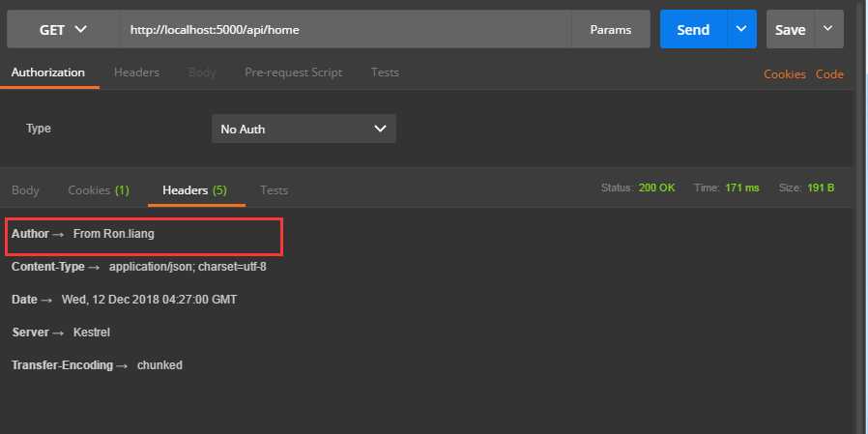Open the Cookies link

pos(784,74)
